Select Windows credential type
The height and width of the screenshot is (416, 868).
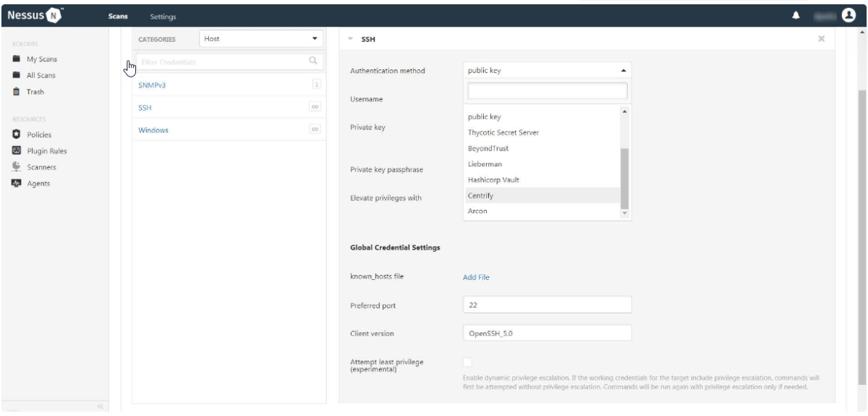pyautogui.click(x=153, y=130)
